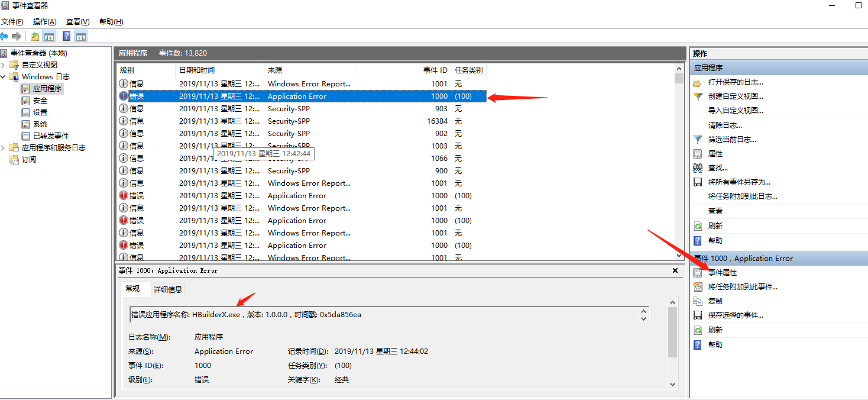The height and width of the screenshot is (400, 868).
Task: Sort by the 任务类别 column header
Action: click(469, 70)
